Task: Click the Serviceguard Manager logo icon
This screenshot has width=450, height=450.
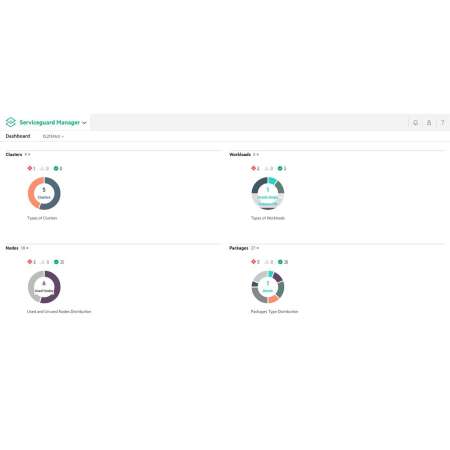Action: tap(11, 122)
